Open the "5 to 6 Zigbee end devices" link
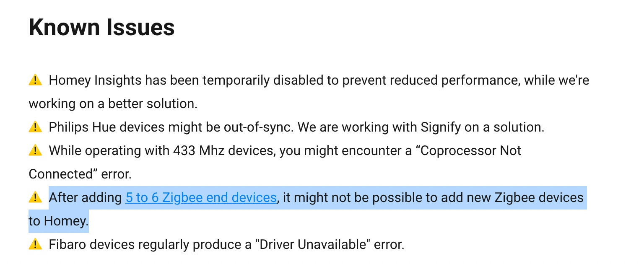 point(201,197)
